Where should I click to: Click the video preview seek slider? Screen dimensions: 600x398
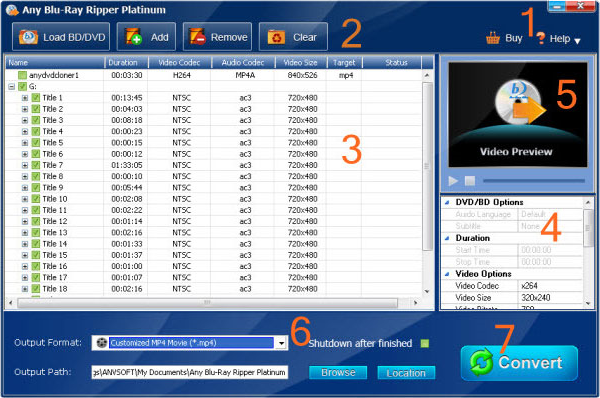[534, 181]
